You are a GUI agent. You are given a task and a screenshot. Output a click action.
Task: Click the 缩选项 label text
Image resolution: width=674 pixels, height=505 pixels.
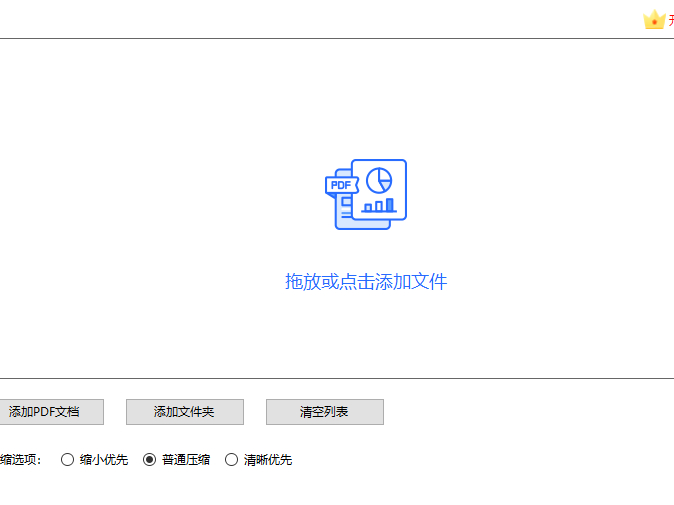[20, 460]
